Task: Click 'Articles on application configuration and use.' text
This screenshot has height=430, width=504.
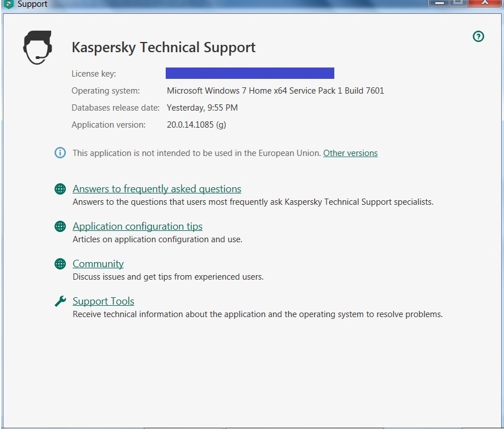Action: coord(158,239)
